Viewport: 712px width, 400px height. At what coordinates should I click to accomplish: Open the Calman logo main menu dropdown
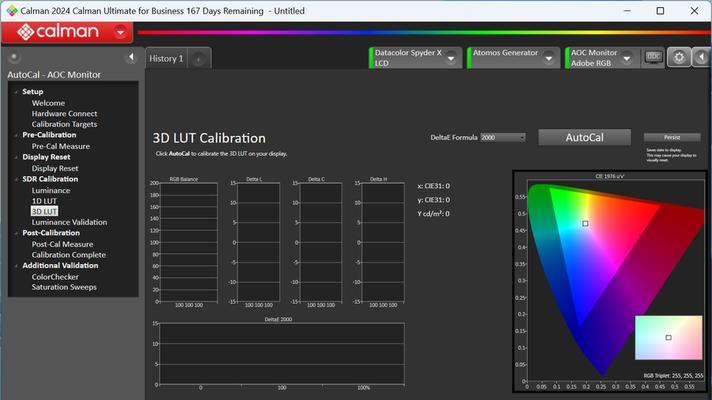(x=120, y=32)
